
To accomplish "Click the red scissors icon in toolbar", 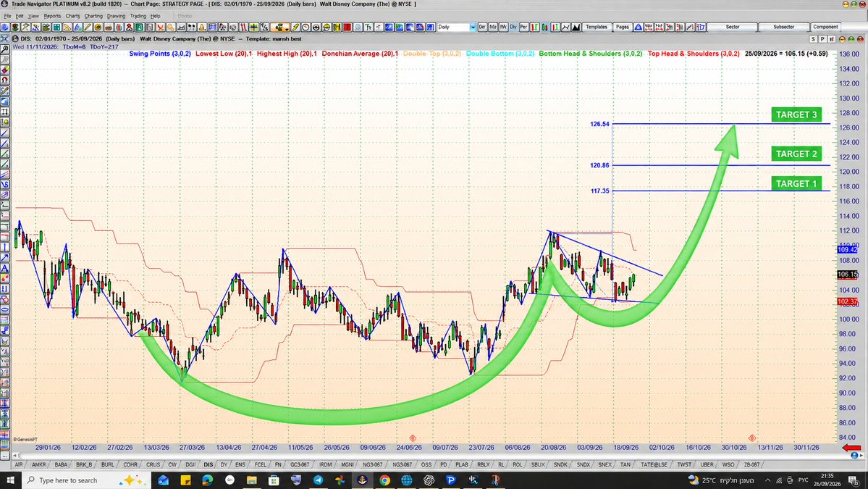I will 160,27.
